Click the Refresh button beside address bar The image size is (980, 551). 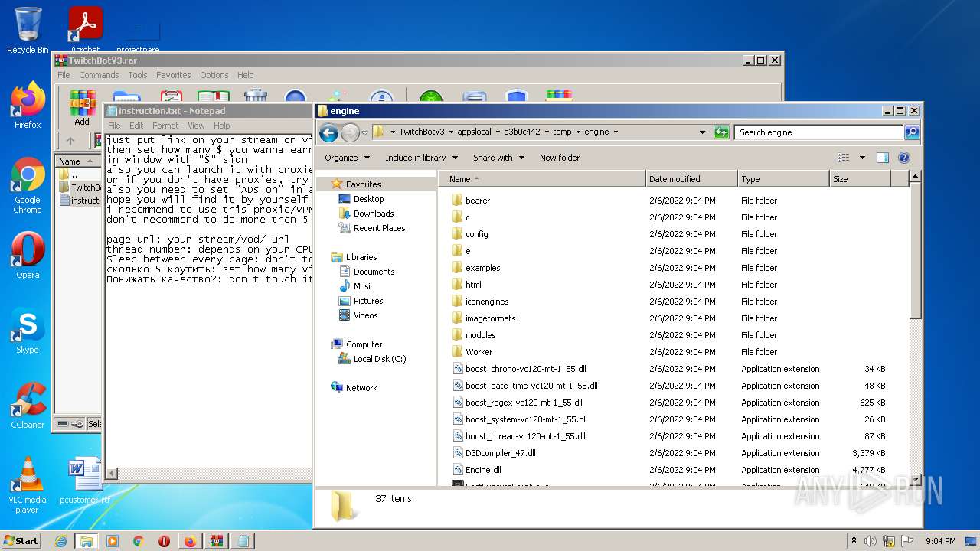coord(721,132)
